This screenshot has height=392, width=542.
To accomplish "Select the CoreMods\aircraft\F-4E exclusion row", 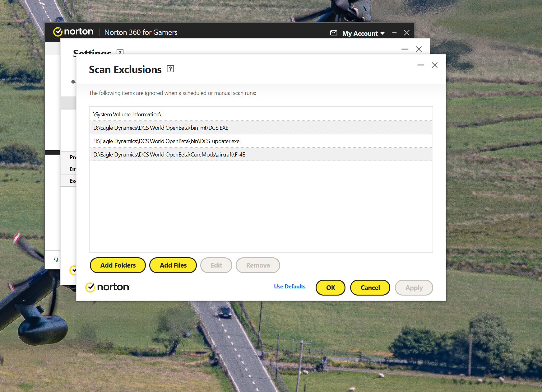I will (x=261, y=154).
